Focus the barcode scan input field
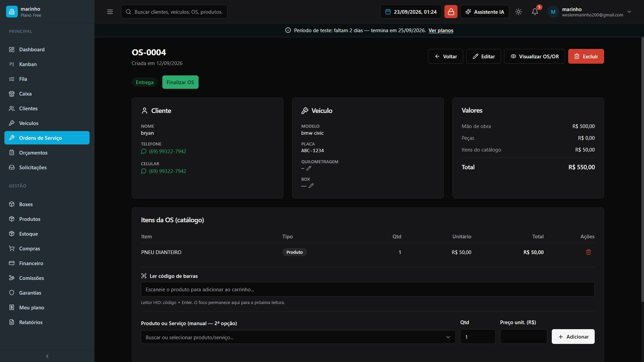Image resolution: width=644 pixels, height=362 pixels. tap(368, 289)
